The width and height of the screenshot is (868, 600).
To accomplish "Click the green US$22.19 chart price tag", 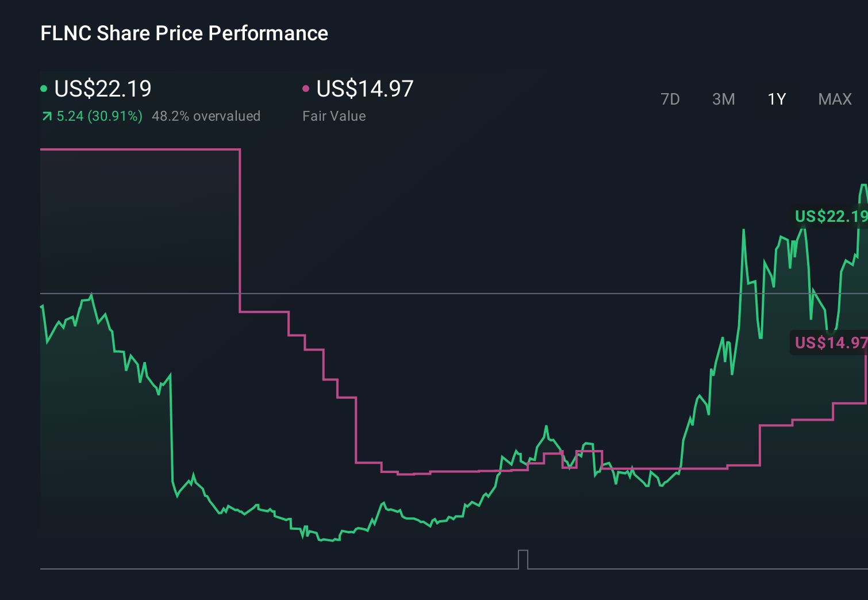I will pyautogui.click(x=829, y=217).
